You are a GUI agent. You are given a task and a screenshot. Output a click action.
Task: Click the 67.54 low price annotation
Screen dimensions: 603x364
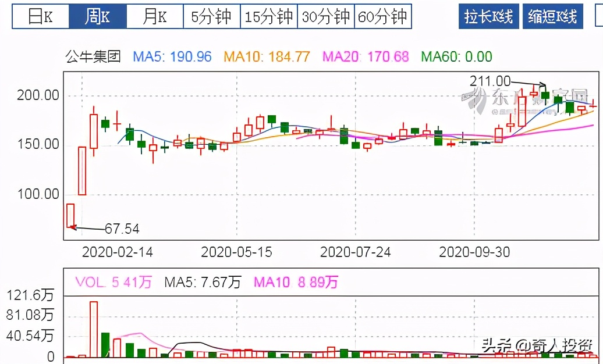[122, 229]
